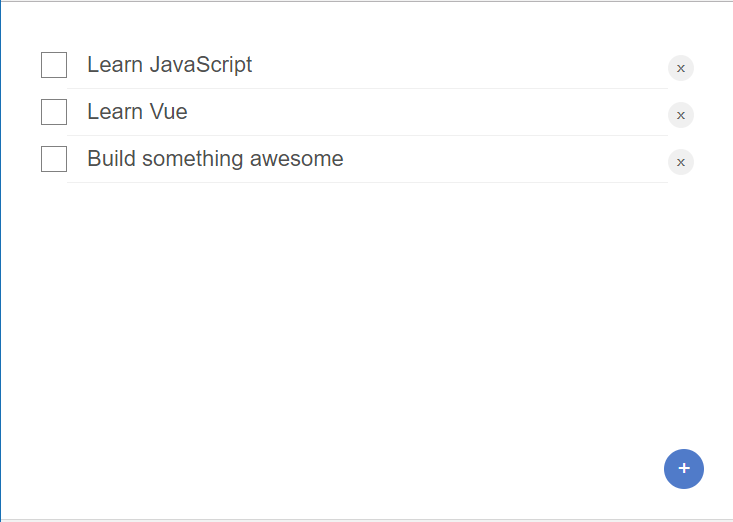Viewport: 733px width, 522px height.
Task: Complete the third todo via its checkbox
Action: pyautogui.click(x=54, y=159)
